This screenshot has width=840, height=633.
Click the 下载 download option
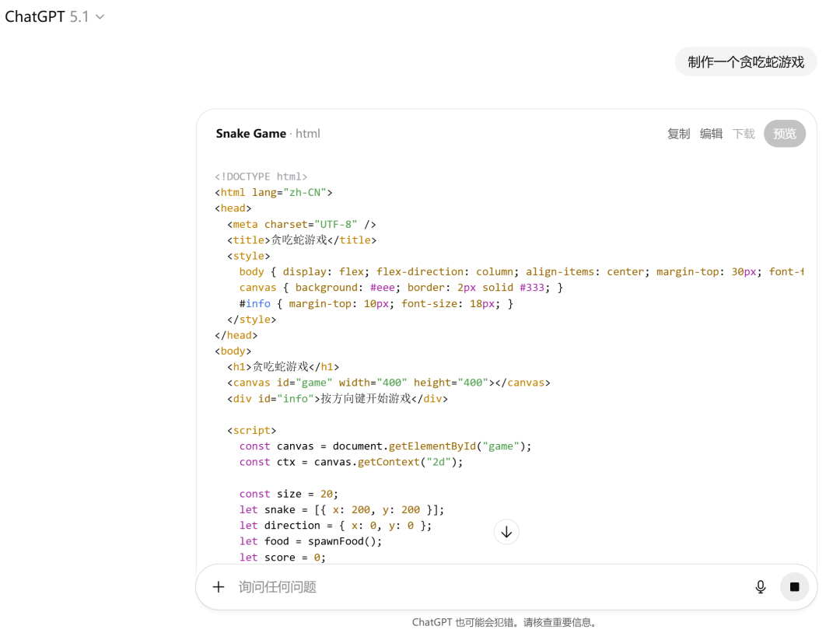[x=744, y=134]
